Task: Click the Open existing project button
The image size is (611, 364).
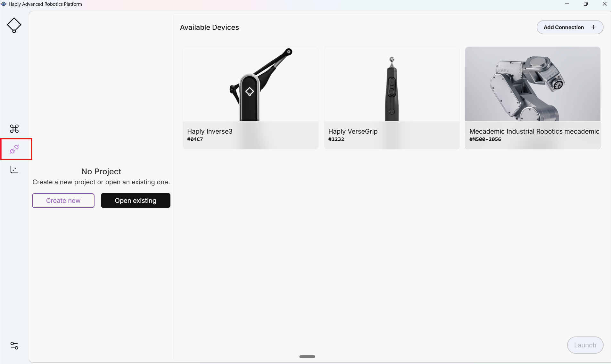Action: [136, 201]
